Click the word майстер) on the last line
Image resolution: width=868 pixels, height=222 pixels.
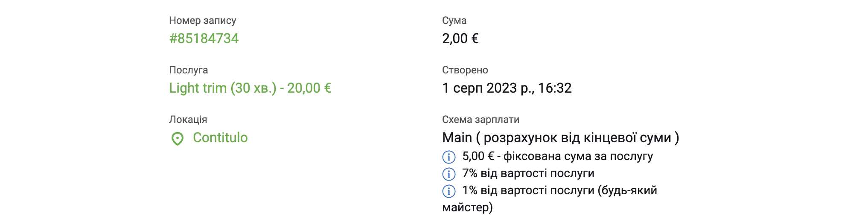pos(468,207)
